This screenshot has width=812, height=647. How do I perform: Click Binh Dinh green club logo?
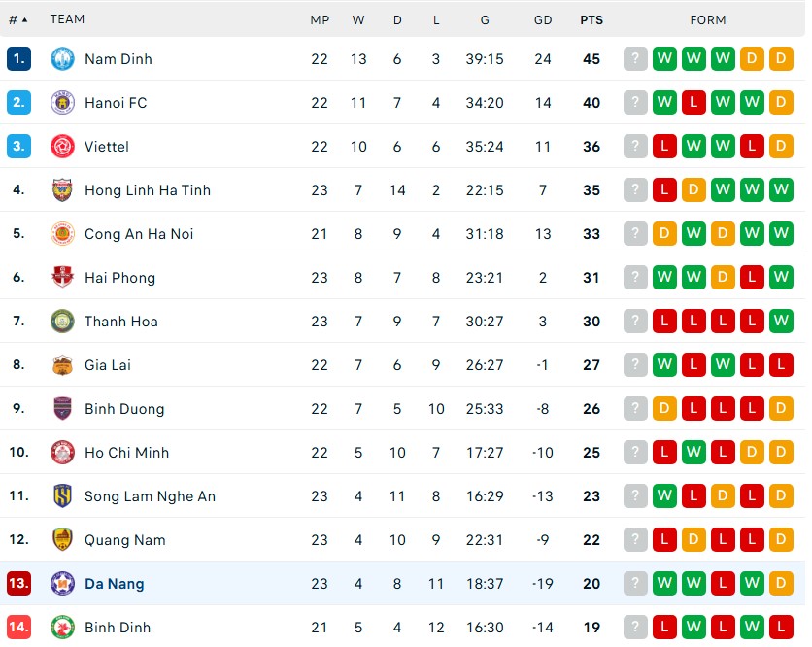tap(63, 627)
